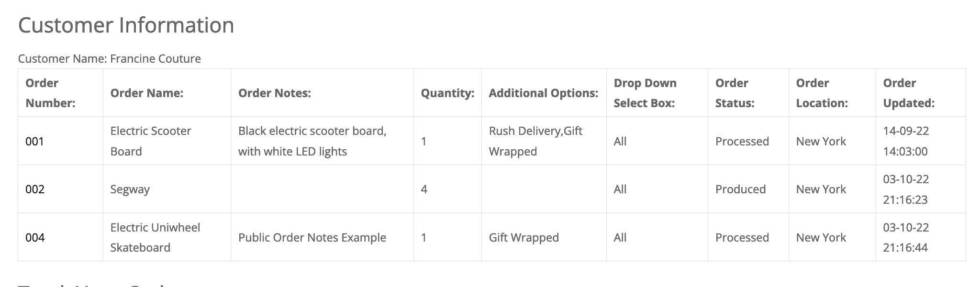Select the Segway order name cell

pyautogui.click(x=130, y=189)
